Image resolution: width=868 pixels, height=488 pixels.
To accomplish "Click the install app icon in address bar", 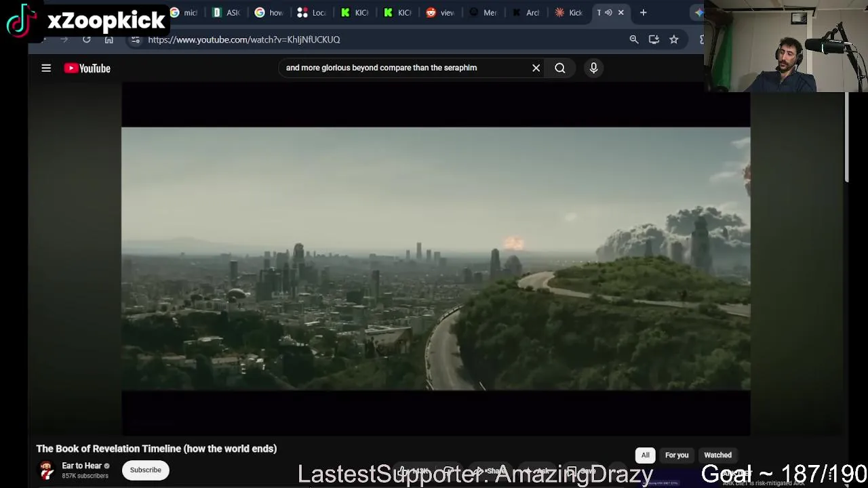I will [654, 39].
